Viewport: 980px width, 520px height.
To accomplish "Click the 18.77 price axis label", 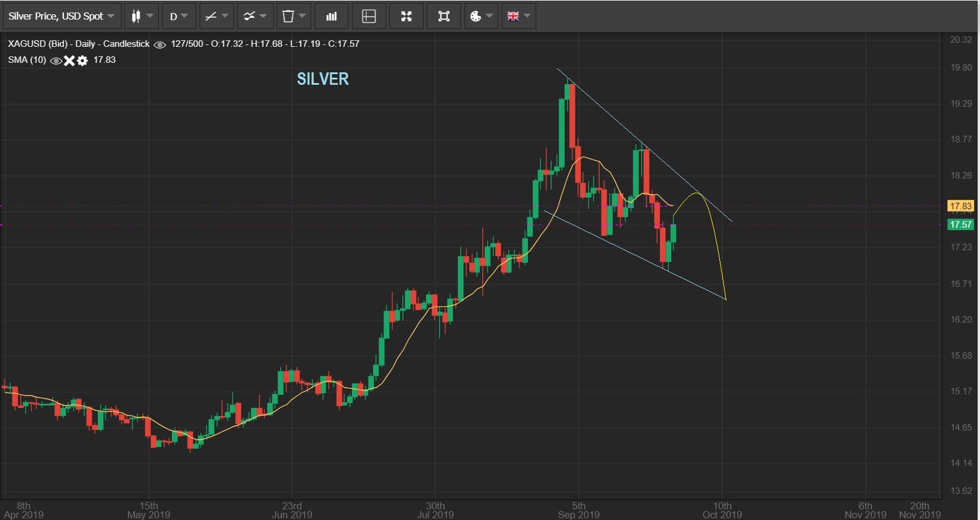I will point(961,139).
